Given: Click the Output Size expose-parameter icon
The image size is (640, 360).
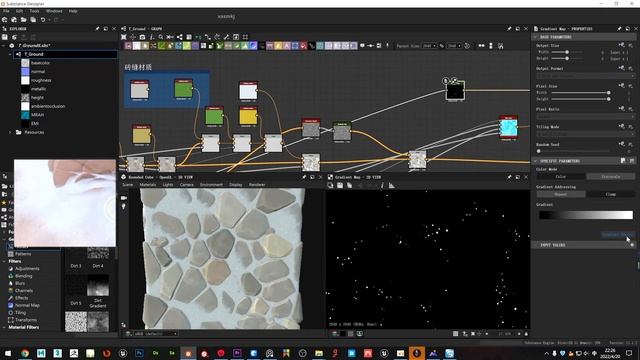Looking at the screenshot, I should point(621,45).
